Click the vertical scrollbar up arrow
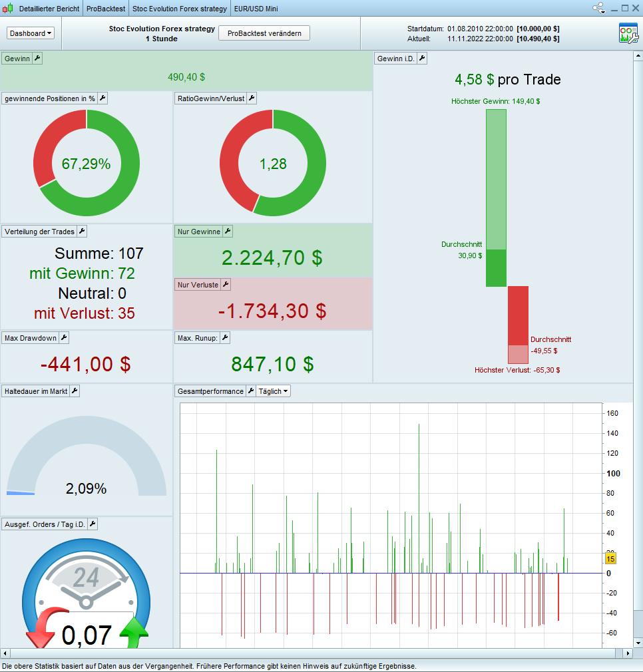Screen dimensions: 643x672 click(x=638, y=56)
